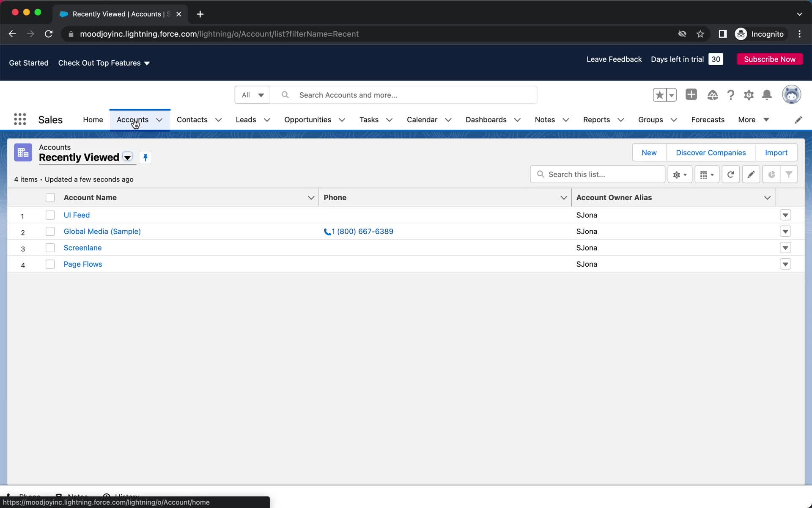Screen dimensions: 812x508
Task: Check the Global Media (Sample) checkbox
Action: click(x=50, y=231)
